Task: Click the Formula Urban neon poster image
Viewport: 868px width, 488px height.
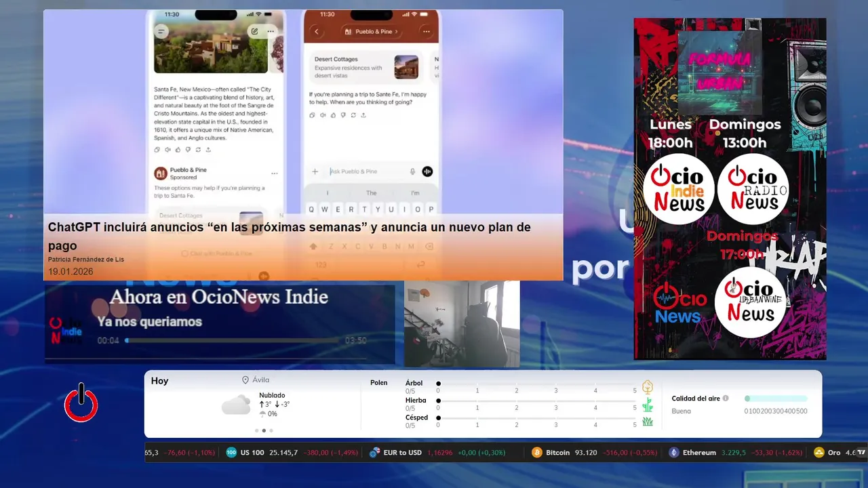Action: 719,73
